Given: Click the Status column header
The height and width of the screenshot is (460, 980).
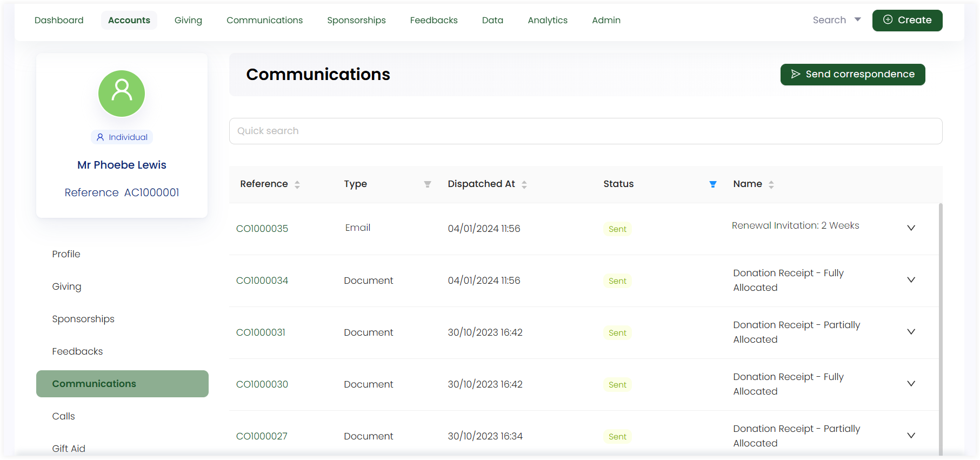Looking at the screenshot, I should pyautogui.click(x=618, y=184).
